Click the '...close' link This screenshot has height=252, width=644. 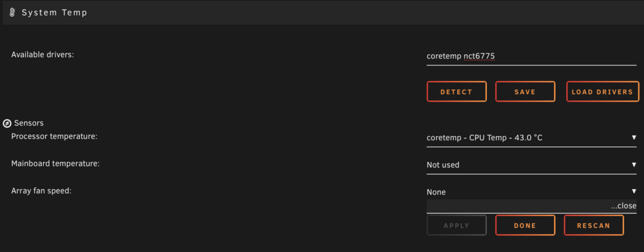[x=623, y=206]
